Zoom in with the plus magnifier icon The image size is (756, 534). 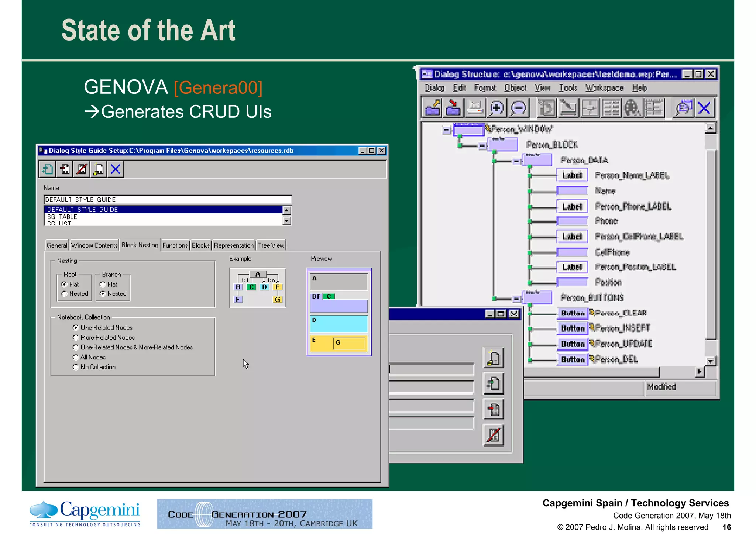[496, 108]
